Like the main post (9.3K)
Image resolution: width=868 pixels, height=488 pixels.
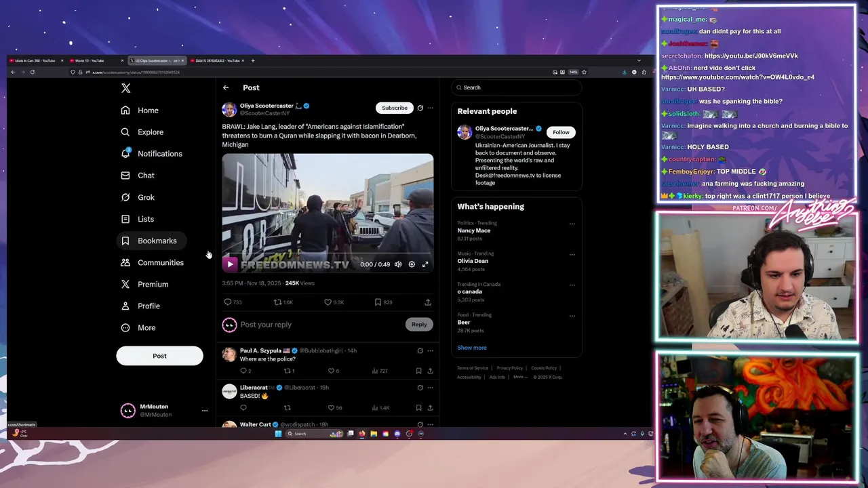334,302
